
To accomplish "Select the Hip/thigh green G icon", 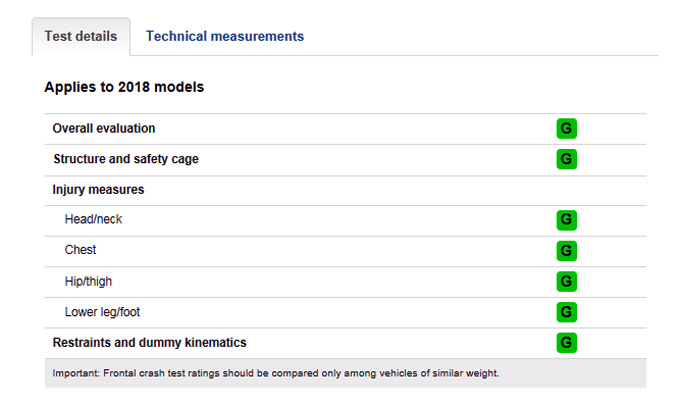I will coord(566,281).
